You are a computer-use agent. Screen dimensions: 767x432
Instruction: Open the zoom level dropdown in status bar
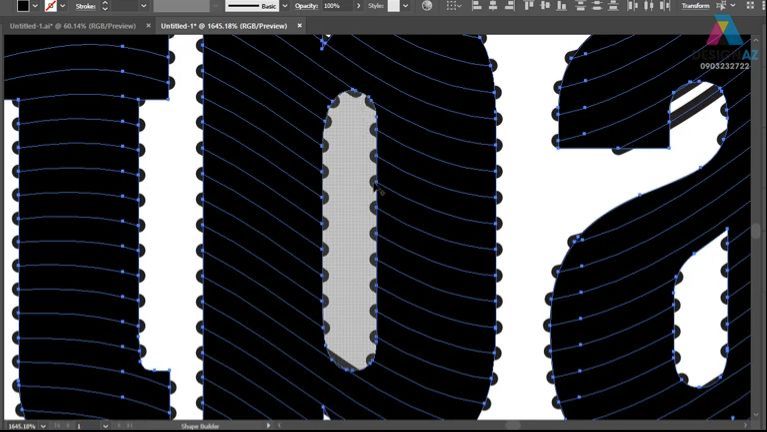click(x=43, y=426)
